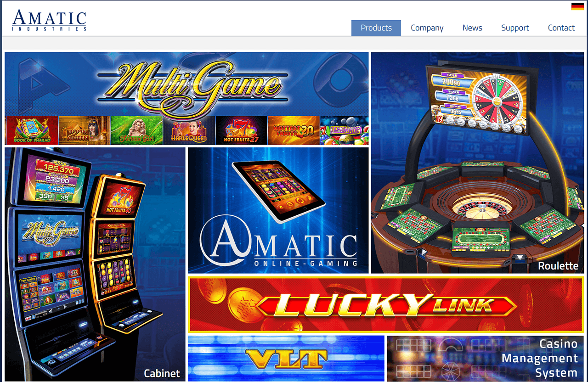Open the VLT banner
The width and height of the screenshot is (588, 382).
point(286,358)
